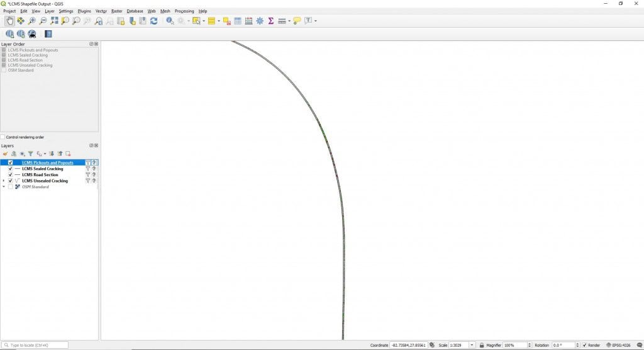Toggle LCMS Pickouts and Popouts layer visibility
The height and width of the screenshot is (350, 644).
point(10,162)
